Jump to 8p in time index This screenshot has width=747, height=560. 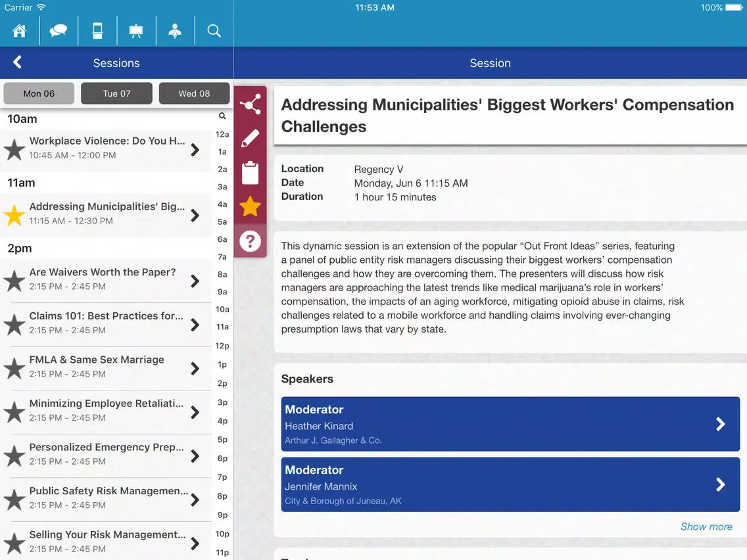[x=222, y=496]
